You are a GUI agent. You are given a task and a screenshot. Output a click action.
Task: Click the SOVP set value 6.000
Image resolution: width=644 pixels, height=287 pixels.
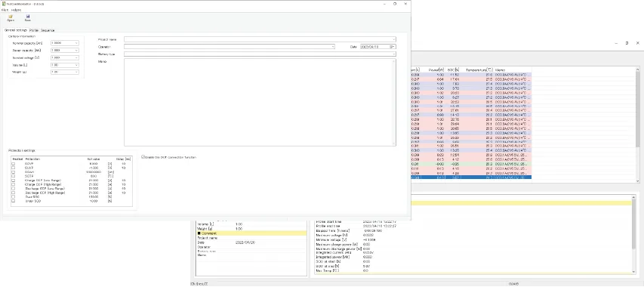(x=93, y=164)
